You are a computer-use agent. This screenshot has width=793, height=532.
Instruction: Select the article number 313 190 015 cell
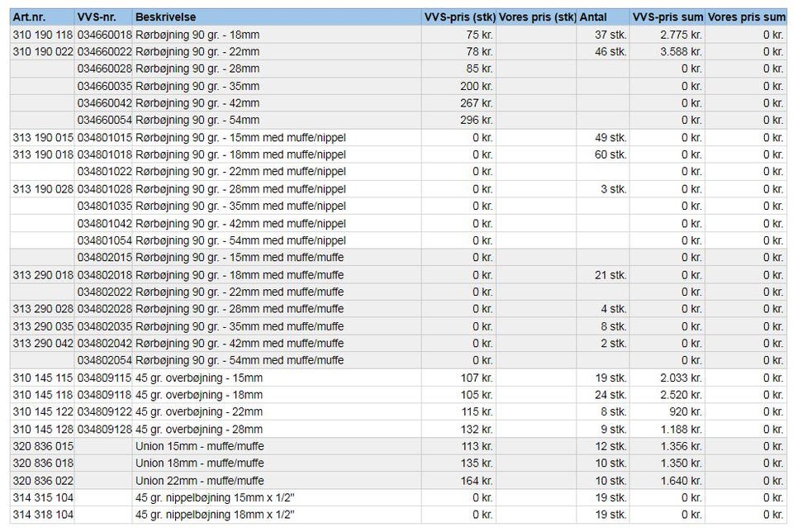(42, 137)
